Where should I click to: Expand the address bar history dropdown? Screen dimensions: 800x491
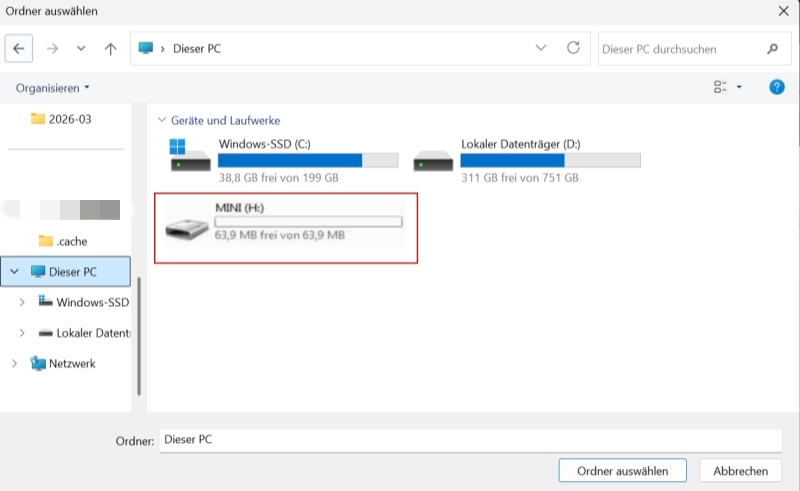541,48
